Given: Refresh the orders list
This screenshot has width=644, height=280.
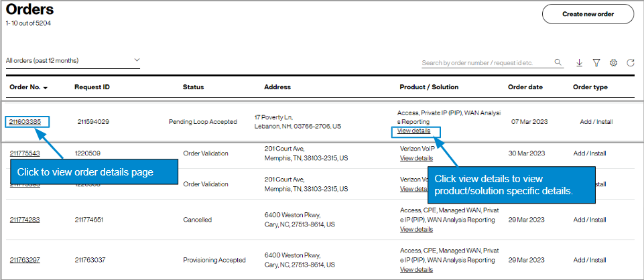Looking at the screenshot, I should tap(631, 63).
